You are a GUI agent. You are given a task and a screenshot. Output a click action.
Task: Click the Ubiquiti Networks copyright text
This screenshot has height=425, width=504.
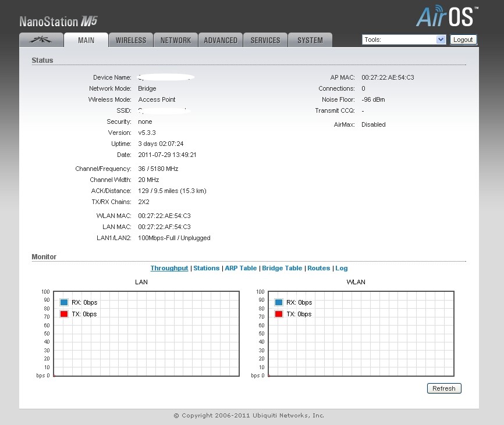tap(249, 415)
